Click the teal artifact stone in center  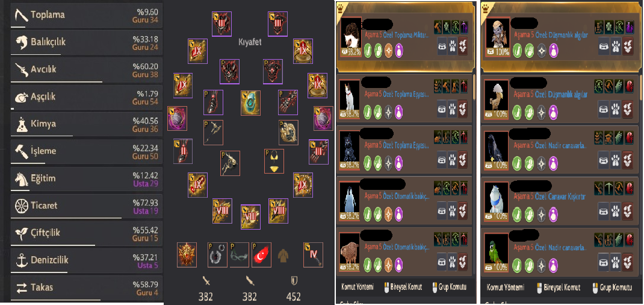[250, 102]
